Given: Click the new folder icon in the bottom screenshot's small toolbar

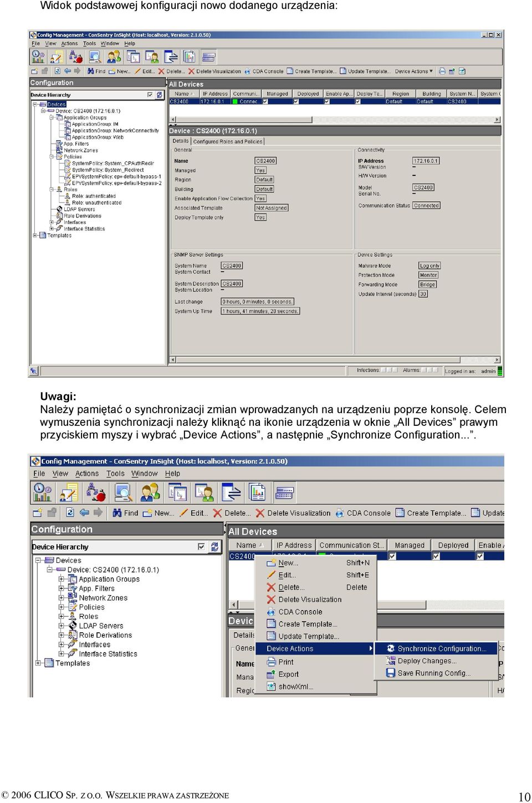Looking at the screenshot, I should (x=38, y=513).
